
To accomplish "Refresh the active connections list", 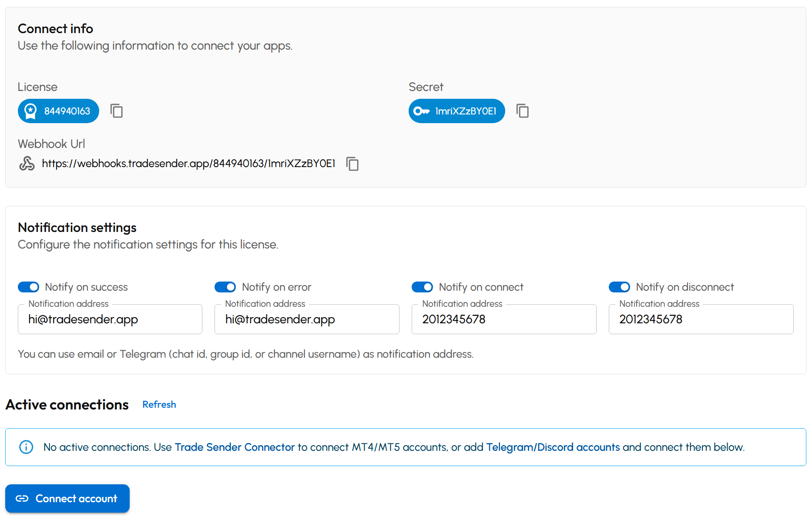I will coord(159,405).
